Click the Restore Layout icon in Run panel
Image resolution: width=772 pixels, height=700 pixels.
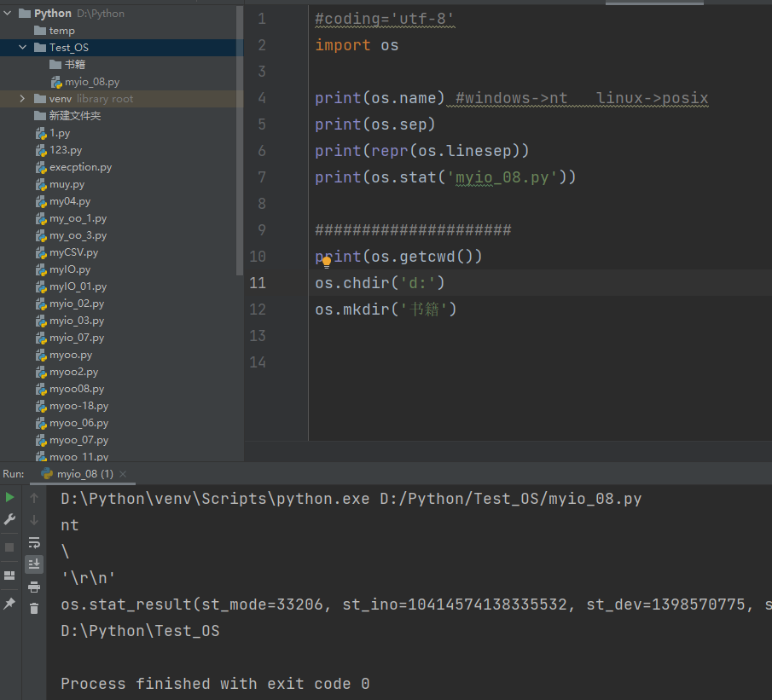coord(9,575)
